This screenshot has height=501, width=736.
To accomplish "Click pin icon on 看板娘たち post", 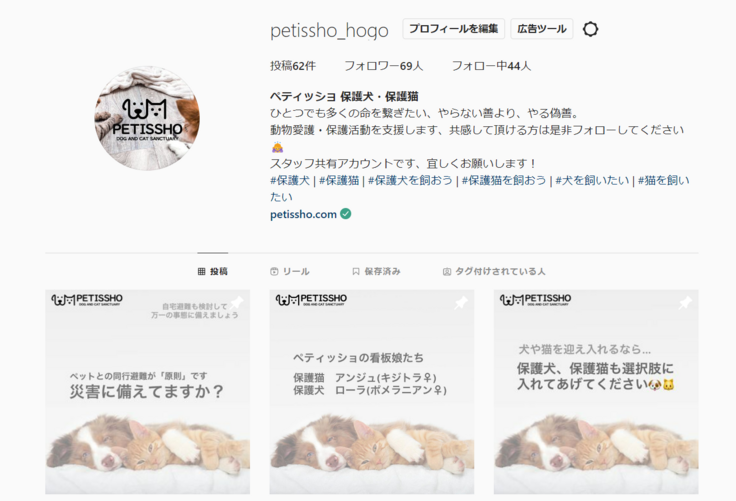I will click(x=460, y=303).
